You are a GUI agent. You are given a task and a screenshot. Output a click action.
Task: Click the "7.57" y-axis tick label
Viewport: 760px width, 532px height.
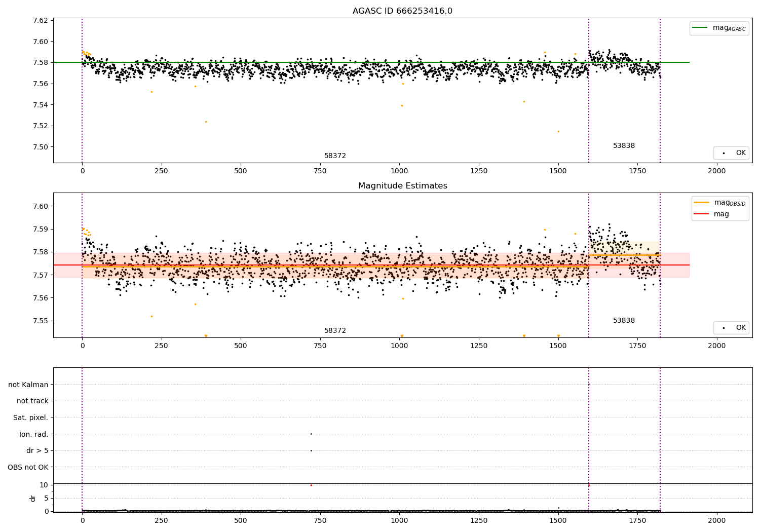point(41,275)
